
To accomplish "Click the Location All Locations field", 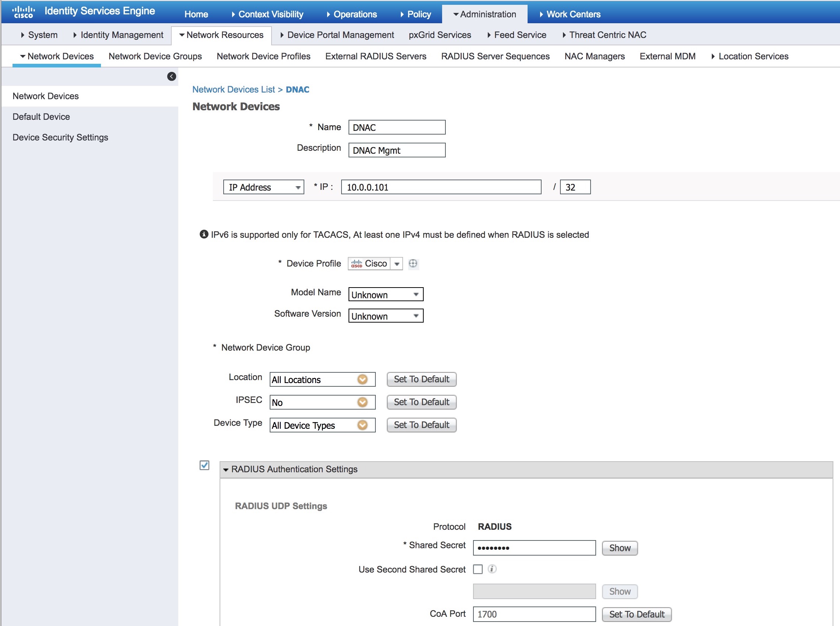I will point(322,379).
